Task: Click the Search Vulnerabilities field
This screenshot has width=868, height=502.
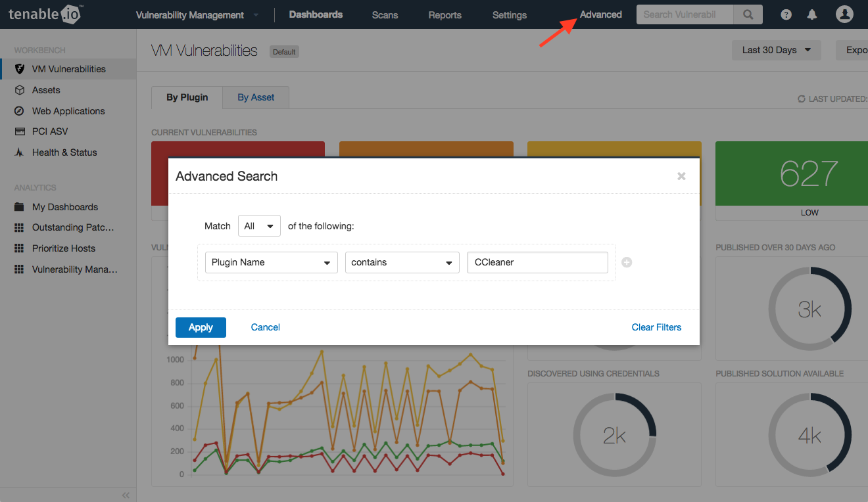Action: [x=685, y=14]
